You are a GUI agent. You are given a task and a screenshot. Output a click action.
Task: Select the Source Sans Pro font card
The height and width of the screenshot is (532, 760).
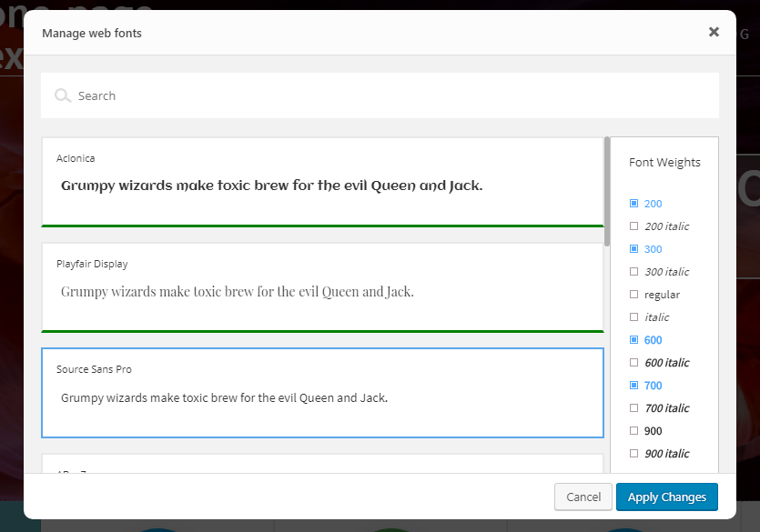tap(323, 393)
